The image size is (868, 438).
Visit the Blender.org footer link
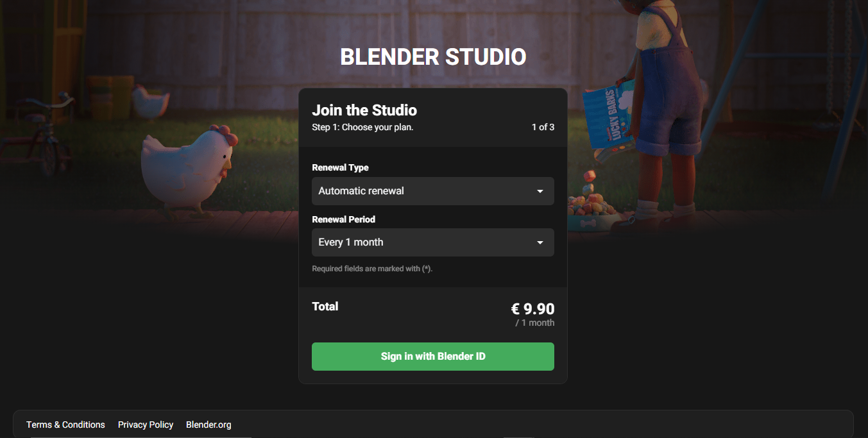click(208, 425)
